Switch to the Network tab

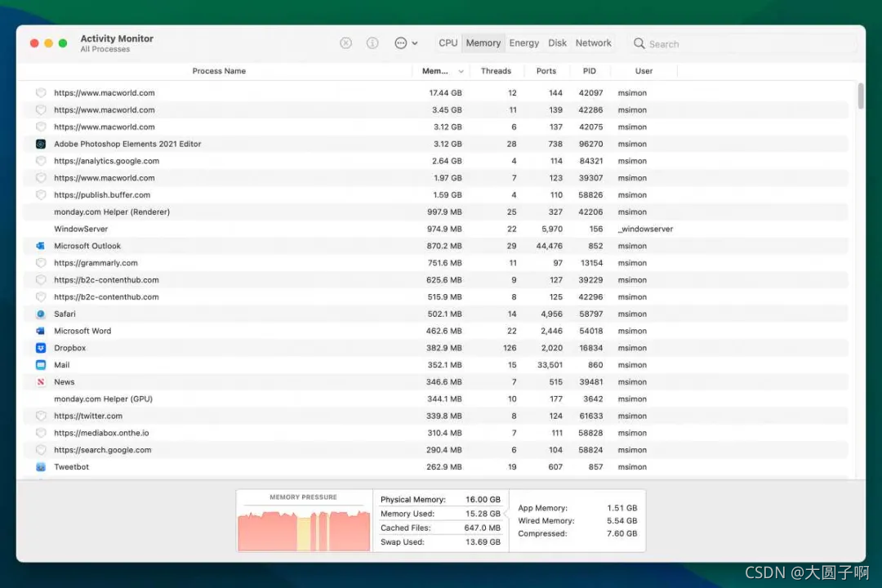[593, 42]
